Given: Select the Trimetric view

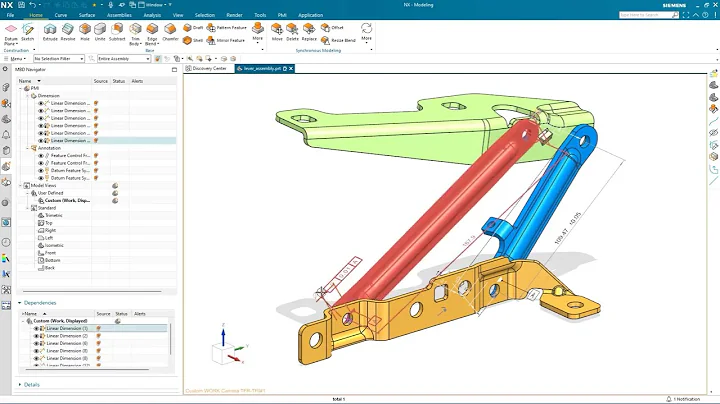Looking at the screenshot, I should point(51,215).
